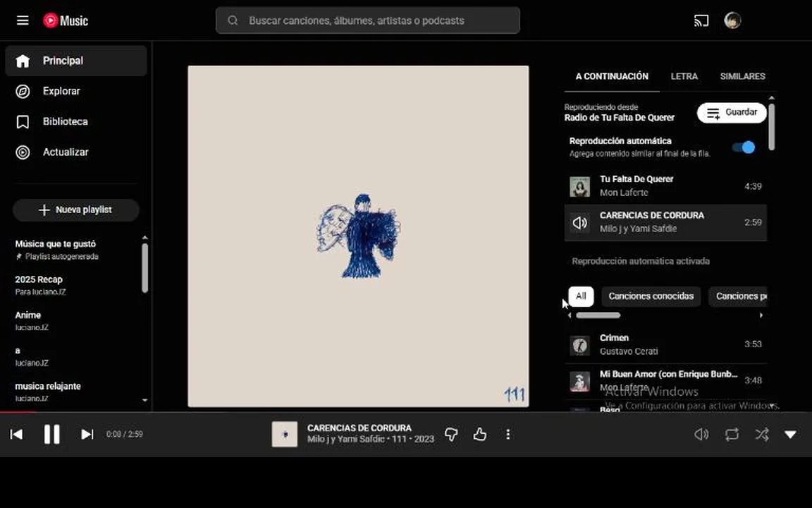Select the All filter chip

coord(581,296)
